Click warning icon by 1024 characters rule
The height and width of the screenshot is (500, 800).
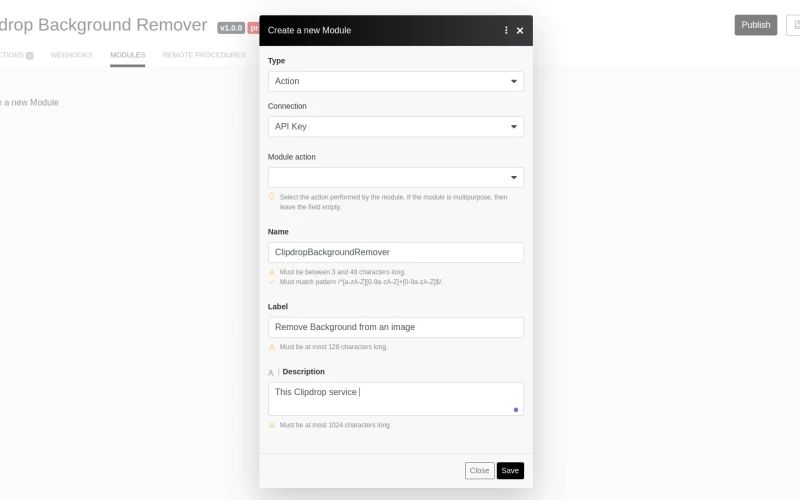coord(272,425)
